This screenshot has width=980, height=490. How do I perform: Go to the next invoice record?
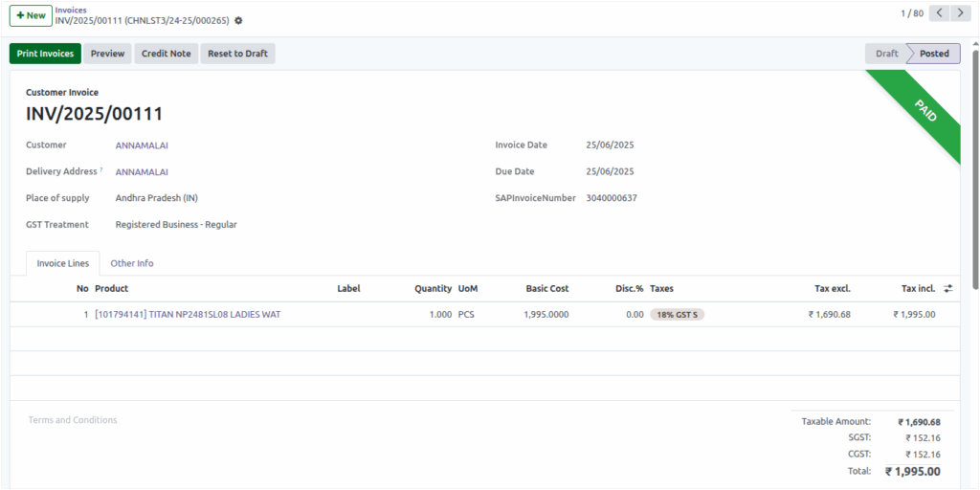[961, 13]
